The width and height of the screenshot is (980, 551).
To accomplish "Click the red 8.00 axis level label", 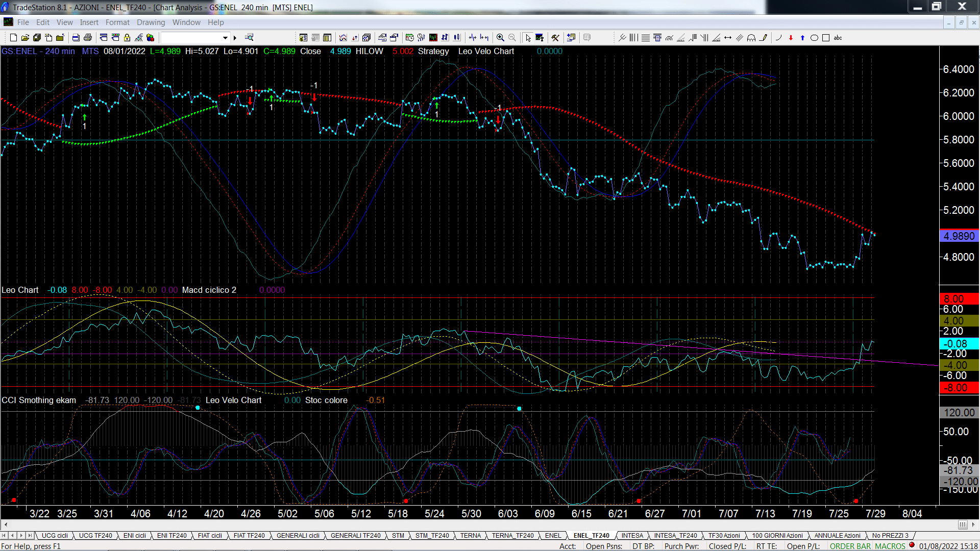I will coord(959,299).
